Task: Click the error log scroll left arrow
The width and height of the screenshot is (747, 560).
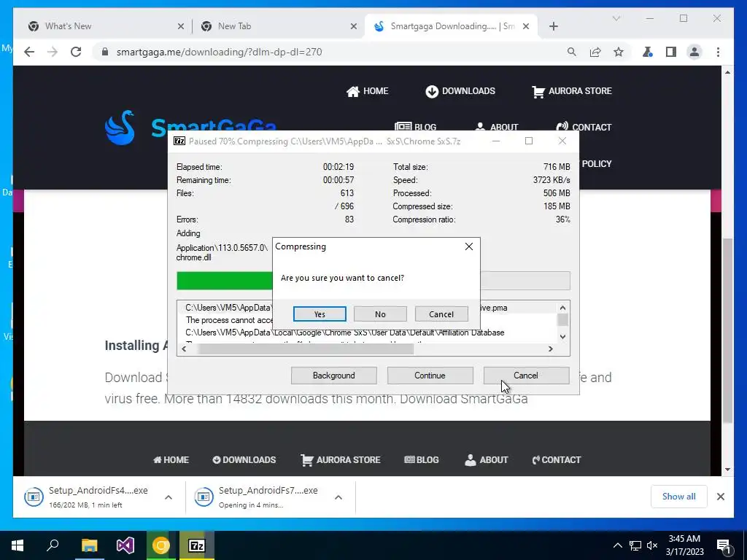Action: (185, 349)
